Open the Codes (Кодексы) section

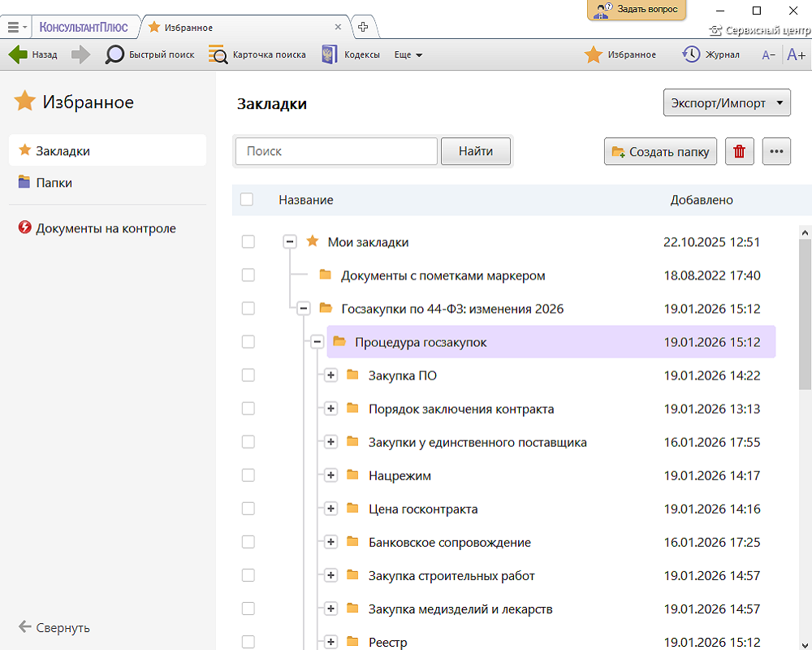coord(329,54)
